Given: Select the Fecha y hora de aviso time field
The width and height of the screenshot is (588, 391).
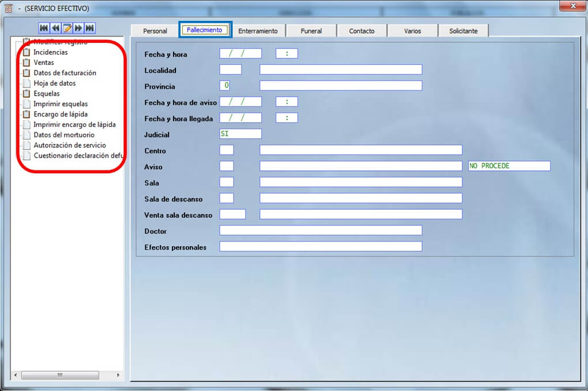Looking at the screenshot, I should (x=287, y=102).
